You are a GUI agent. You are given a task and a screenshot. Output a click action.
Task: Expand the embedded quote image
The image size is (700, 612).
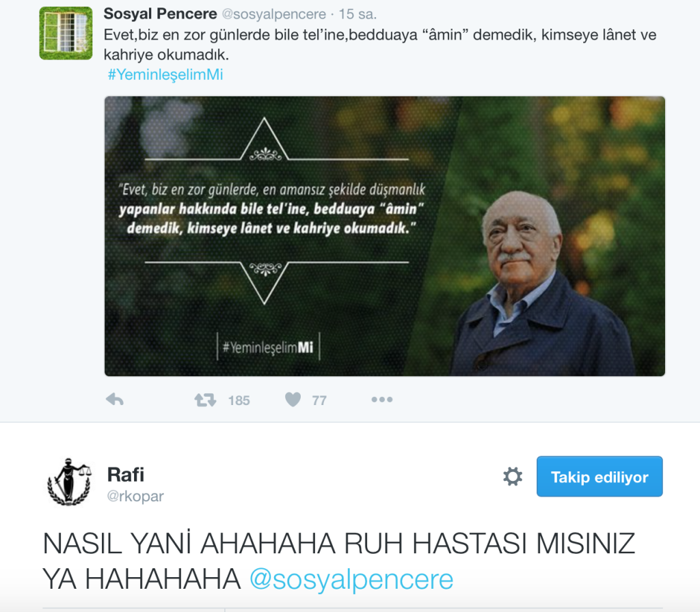tap(385, 236)
